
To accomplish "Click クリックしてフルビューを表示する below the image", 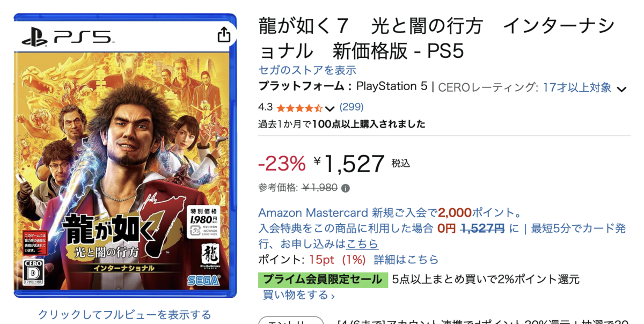I will point(125,314).
